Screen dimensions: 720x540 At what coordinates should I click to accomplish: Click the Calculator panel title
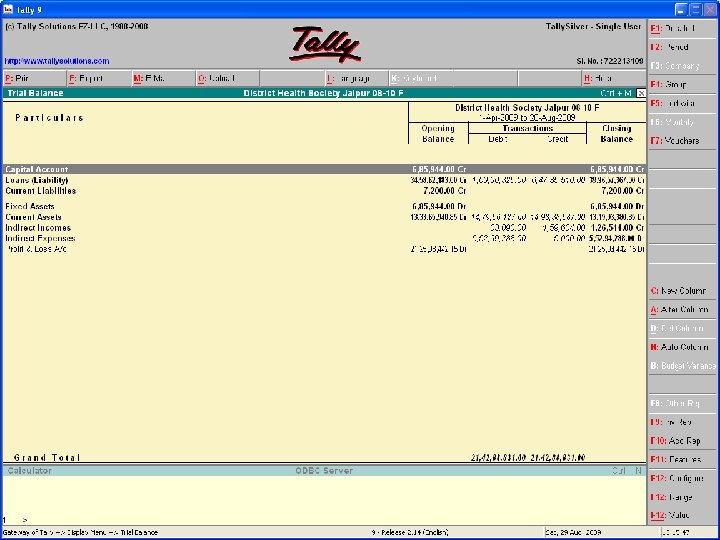pos(29,471)
